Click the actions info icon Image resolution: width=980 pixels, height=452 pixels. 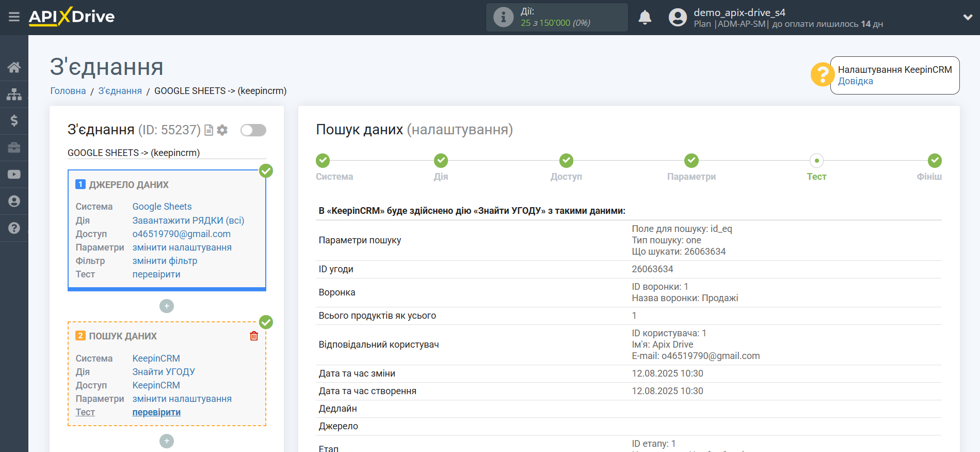click(503, 17)
